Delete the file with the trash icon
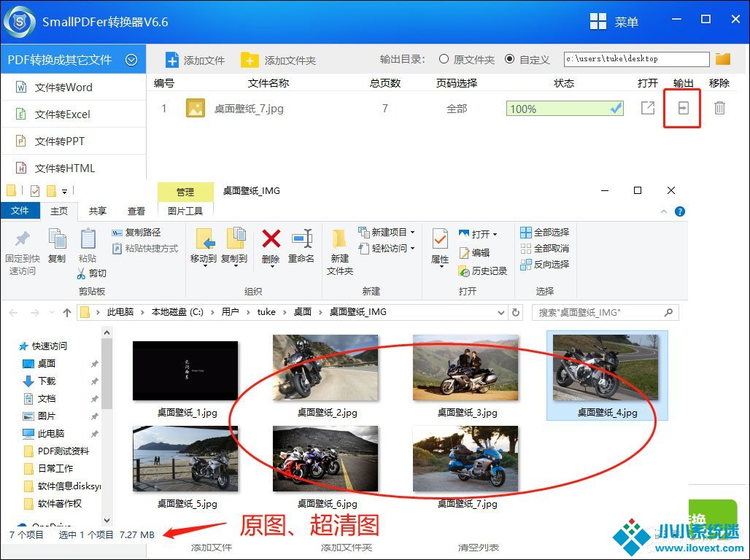The height and width of the screenshot is (560, 750). pyautogui.click(x=719, y=109)
